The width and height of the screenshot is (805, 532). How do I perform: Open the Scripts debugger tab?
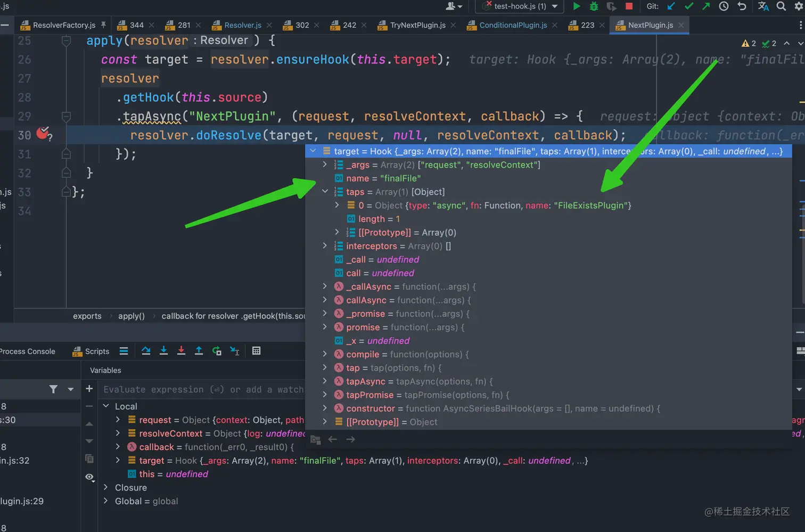coord(96,351)
